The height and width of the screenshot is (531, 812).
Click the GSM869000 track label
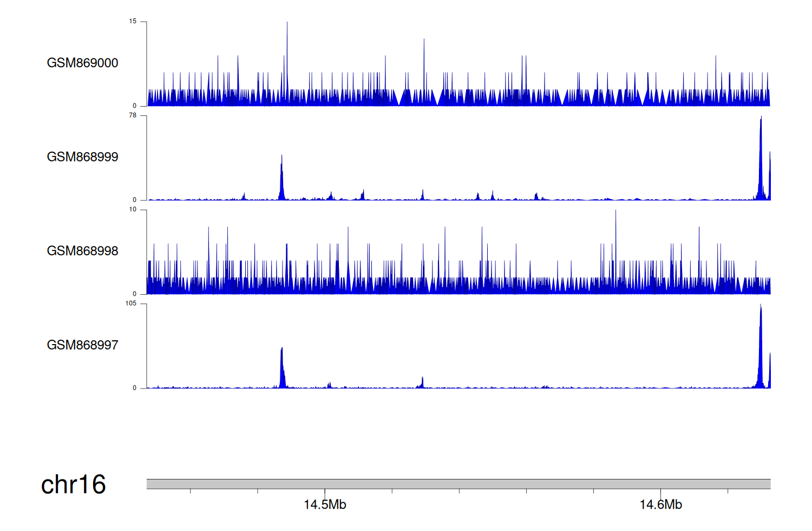click(82, 63)
